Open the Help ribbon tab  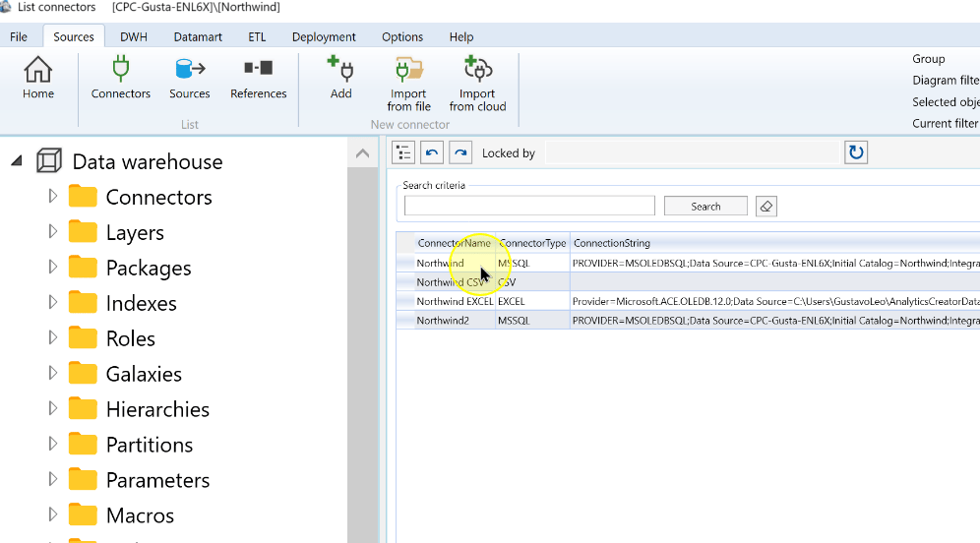461,36
